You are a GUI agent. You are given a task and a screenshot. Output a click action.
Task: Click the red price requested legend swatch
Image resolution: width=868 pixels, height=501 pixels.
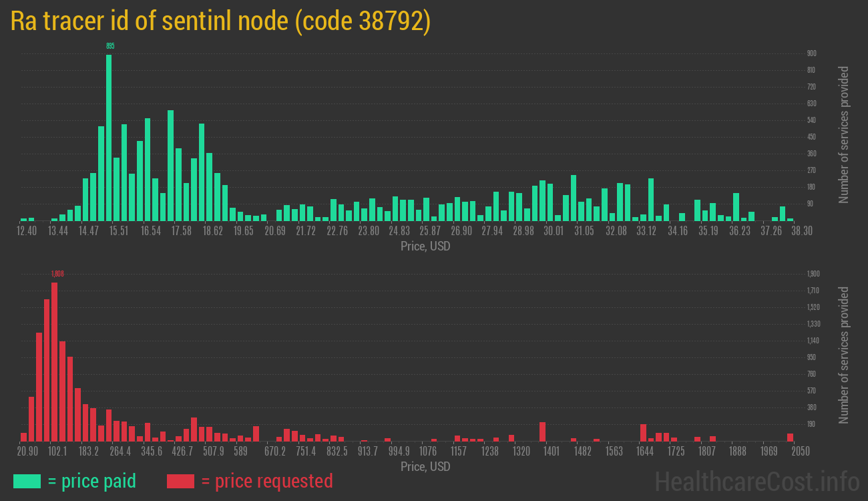[x=180, y=481]
